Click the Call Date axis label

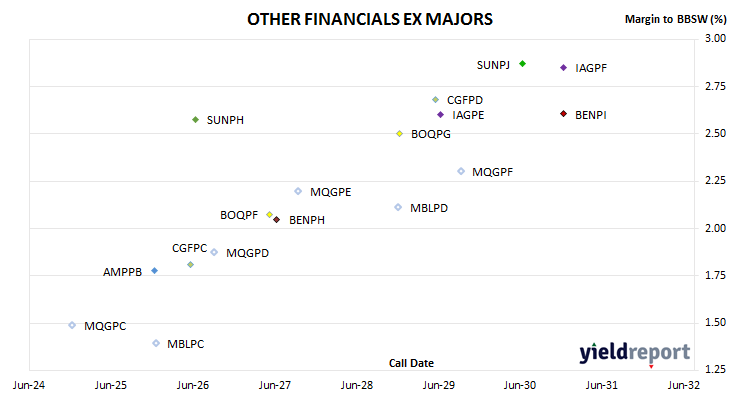click(411, 363)
